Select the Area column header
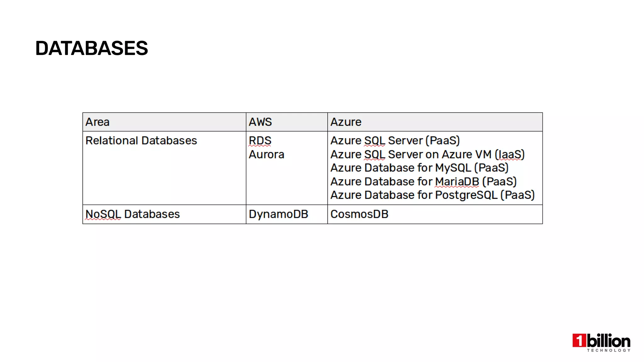The width and height of the screenshot is (644, 362). (x=97, y=122)
